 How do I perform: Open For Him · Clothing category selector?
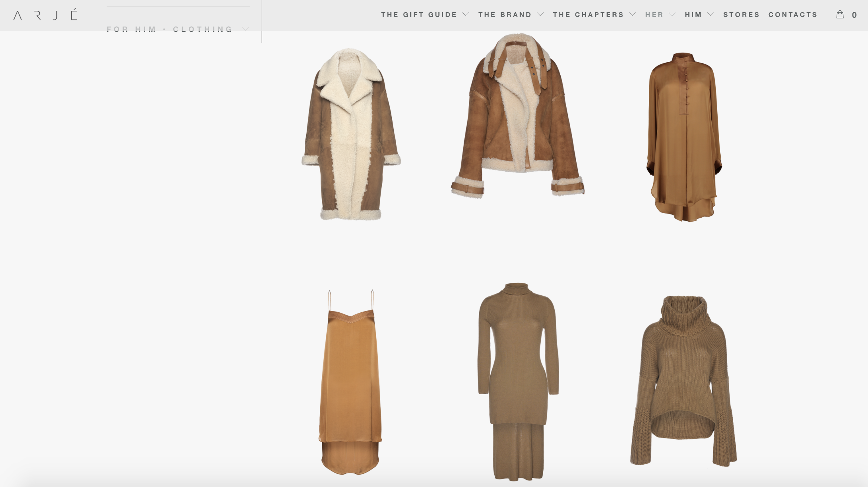click(178, 29)
